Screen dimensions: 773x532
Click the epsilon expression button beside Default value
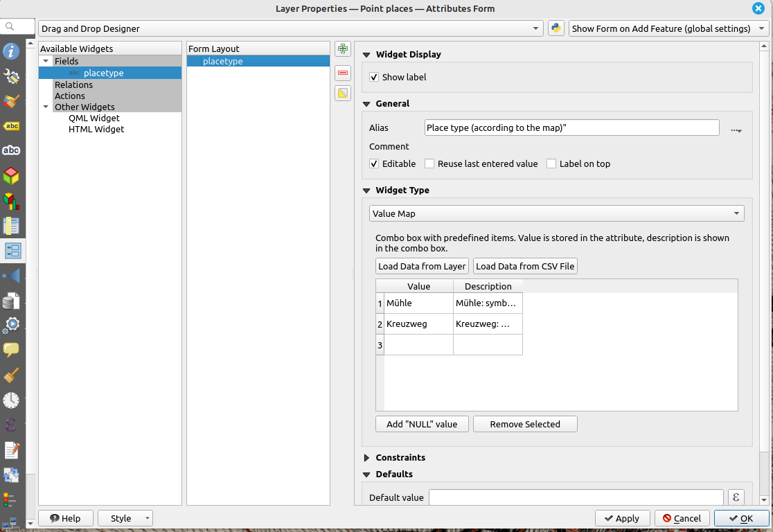pos(736,497)
